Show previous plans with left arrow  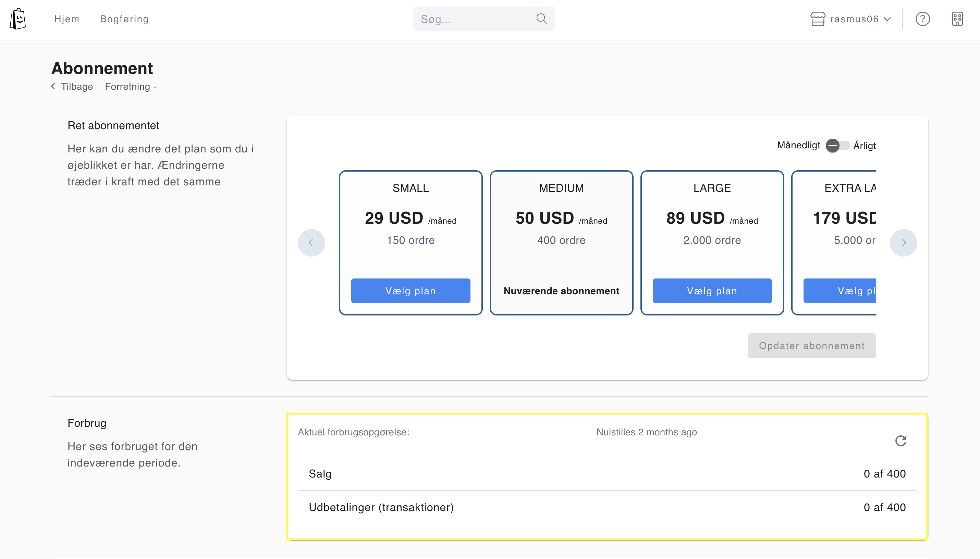[311, 243]
